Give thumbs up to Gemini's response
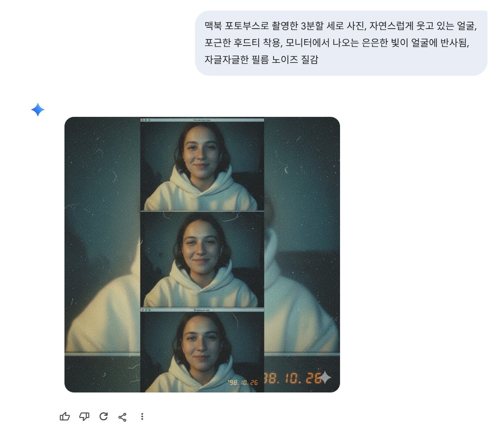 [x=64, y=417]
